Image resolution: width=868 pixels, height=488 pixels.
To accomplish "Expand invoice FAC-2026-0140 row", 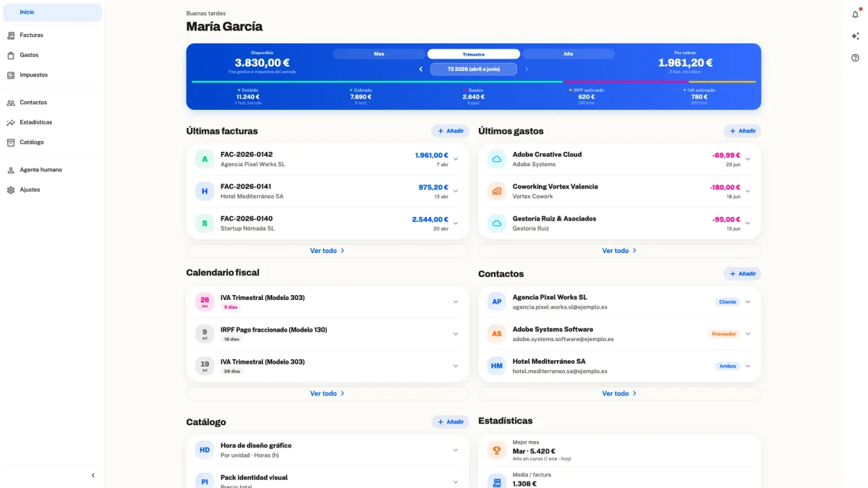I will [x=456, y=223].
